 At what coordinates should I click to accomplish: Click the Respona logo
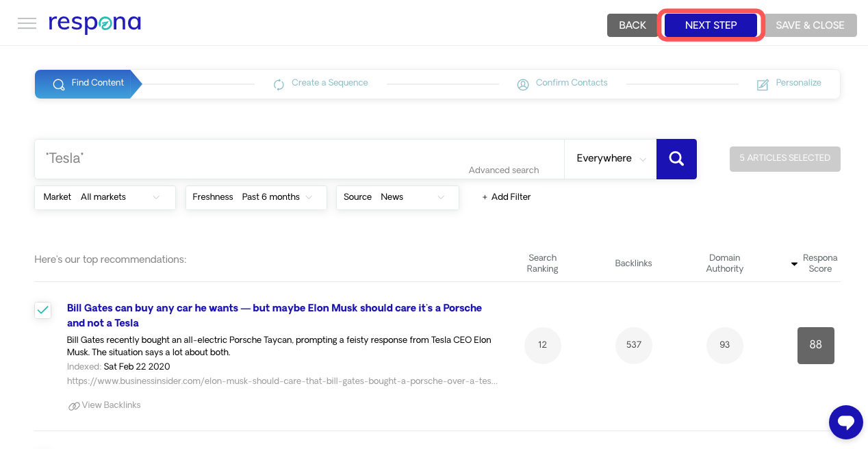point(94,24)
